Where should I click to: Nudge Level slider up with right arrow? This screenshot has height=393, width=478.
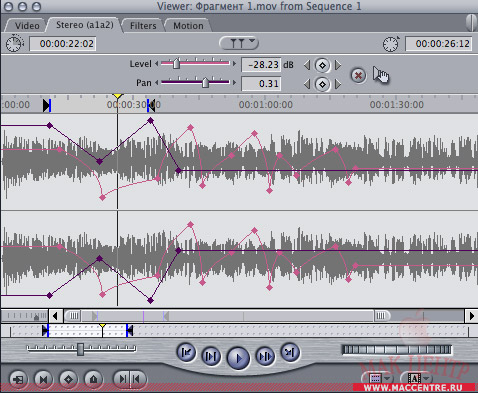click(234, 63)
